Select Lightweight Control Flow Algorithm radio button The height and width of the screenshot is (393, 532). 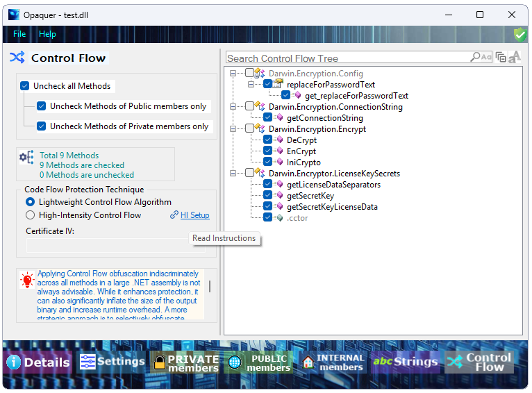tap(30, 202)
